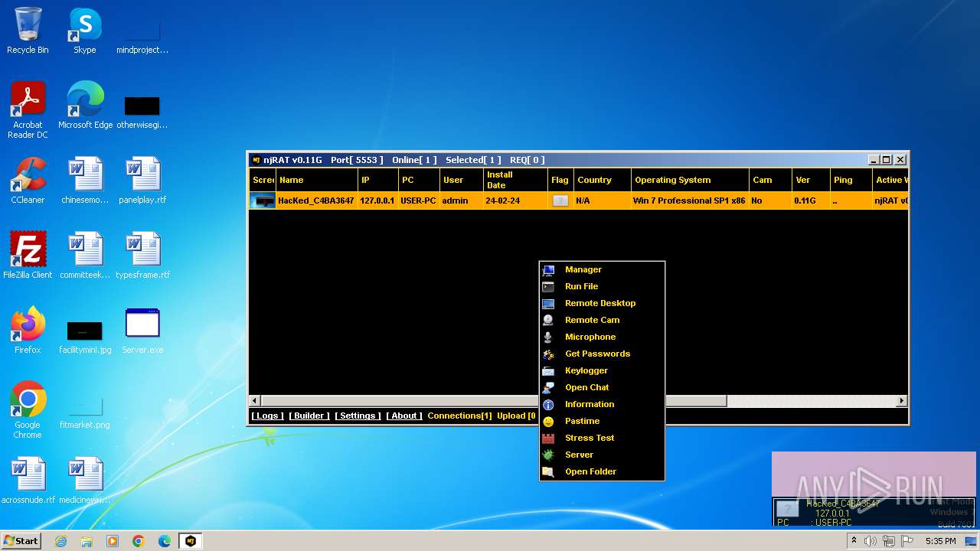Sort by the Ping column header
Image resolution: width=980 pixels, height=551 pixels.
[851, 180]
